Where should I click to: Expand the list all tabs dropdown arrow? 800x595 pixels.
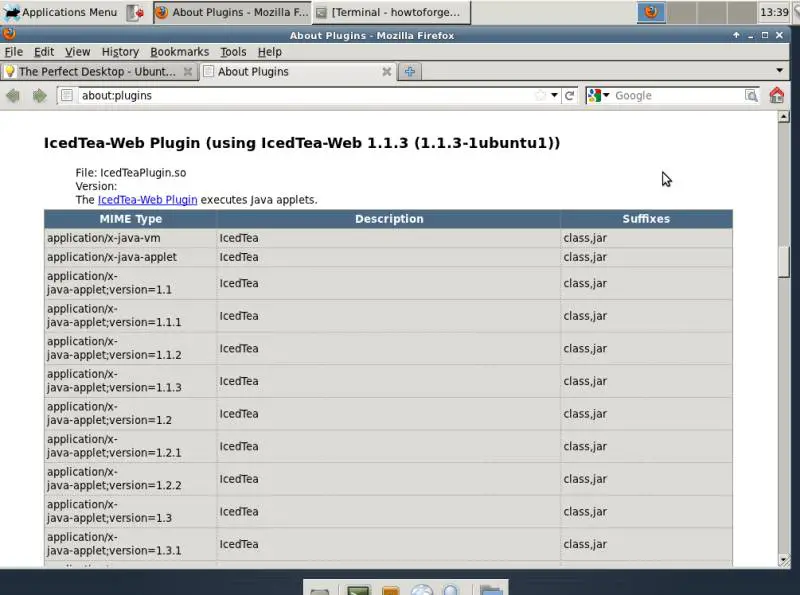[x=780, y=70]
